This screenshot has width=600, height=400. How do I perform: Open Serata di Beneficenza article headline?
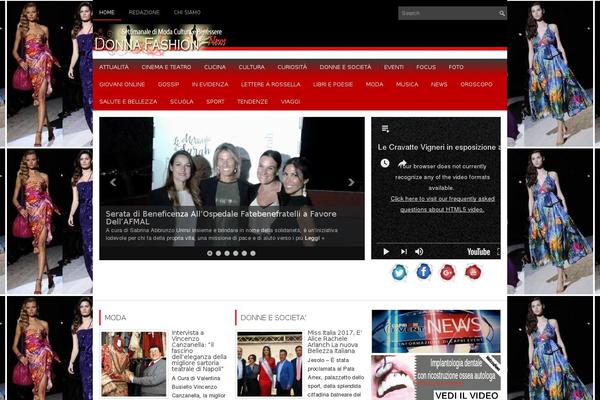click(x=221, y=217)
